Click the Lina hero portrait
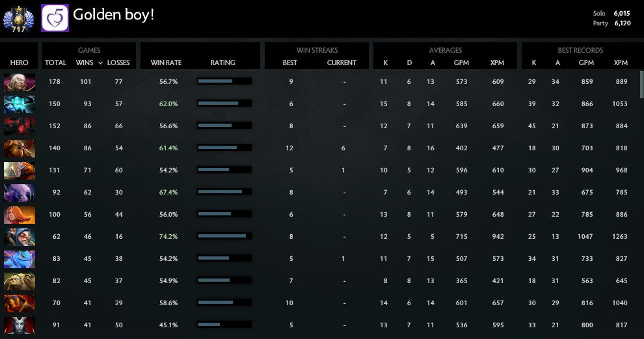The width and height of the screenshot is (644, 339). click(x=19, y=215)
